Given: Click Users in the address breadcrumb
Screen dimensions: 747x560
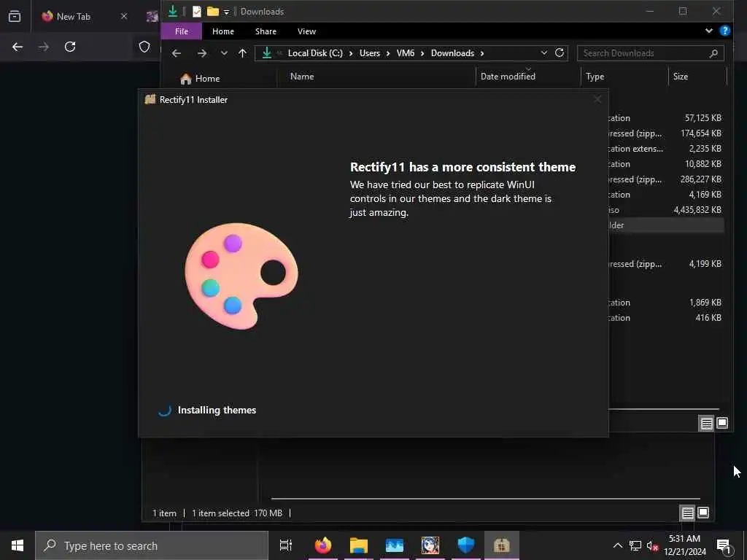Looking at the screenshot, I should click(370, 53).
